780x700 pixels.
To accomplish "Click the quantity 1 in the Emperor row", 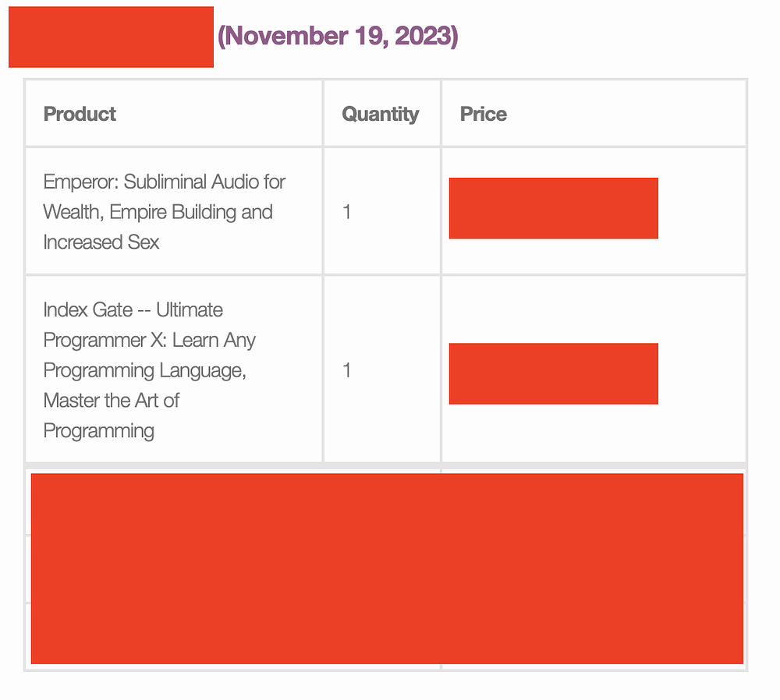I will click(x=347, y=212).
